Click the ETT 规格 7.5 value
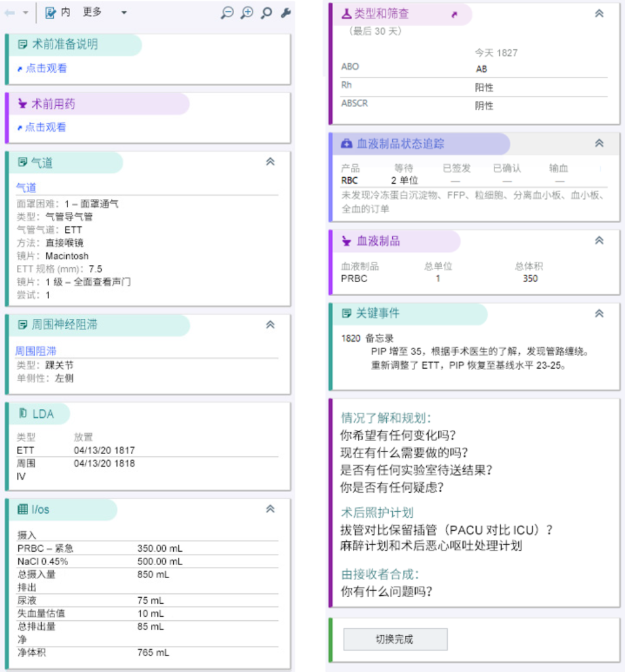The height and width of the screenshot is (672, 625). 96,269
